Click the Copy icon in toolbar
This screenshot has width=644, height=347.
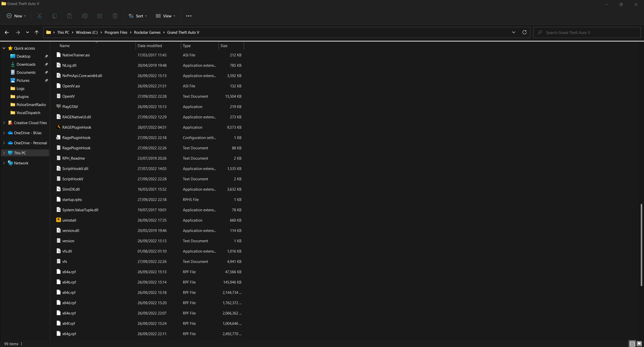(x=55, y=16)
